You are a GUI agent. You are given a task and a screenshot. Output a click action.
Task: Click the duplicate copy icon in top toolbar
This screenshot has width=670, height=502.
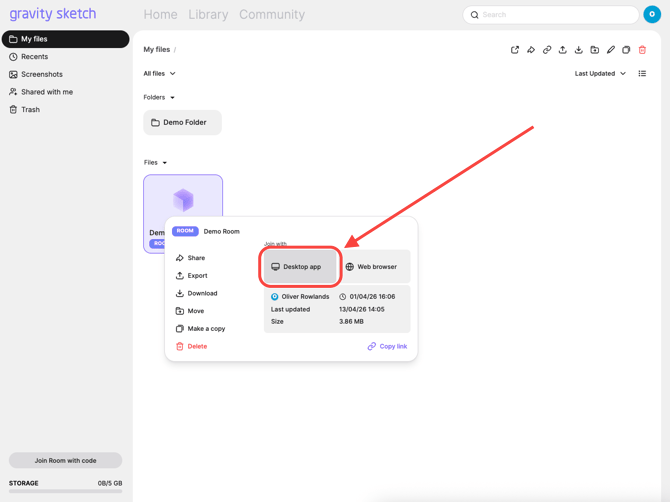point(626,50)
